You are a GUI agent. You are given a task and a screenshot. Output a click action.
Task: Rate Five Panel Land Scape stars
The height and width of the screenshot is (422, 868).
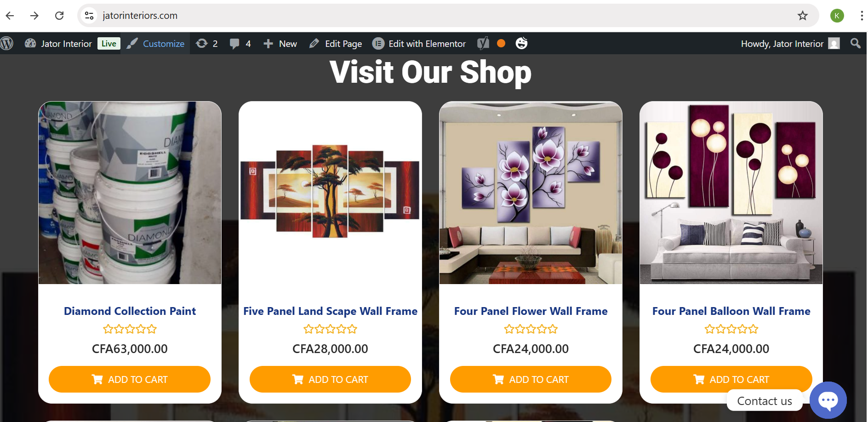[x=330, y=329]
